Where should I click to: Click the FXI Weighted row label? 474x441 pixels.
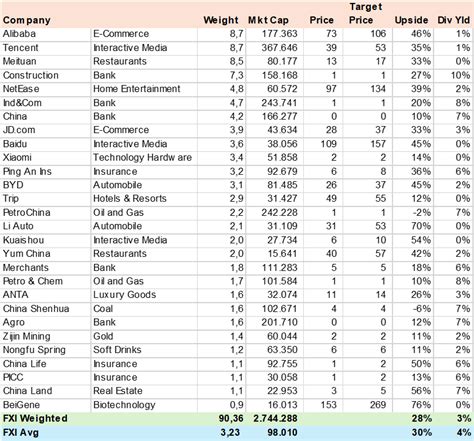(35, 419)
